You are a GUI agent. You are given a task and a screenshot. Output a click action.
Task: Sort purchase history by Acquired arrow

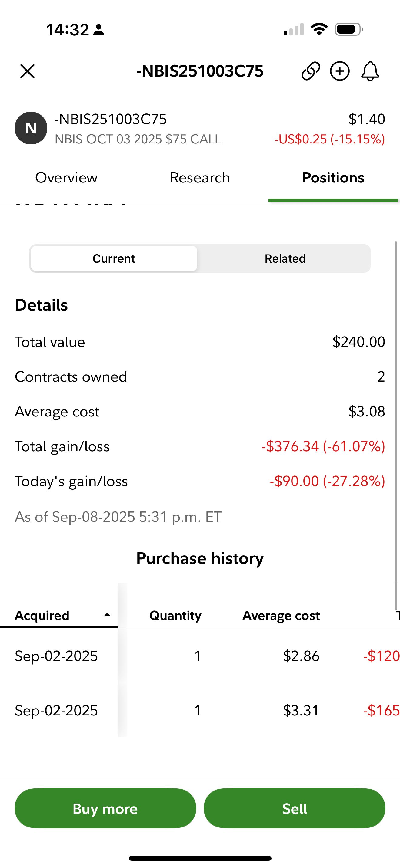[x=107, y=615]
